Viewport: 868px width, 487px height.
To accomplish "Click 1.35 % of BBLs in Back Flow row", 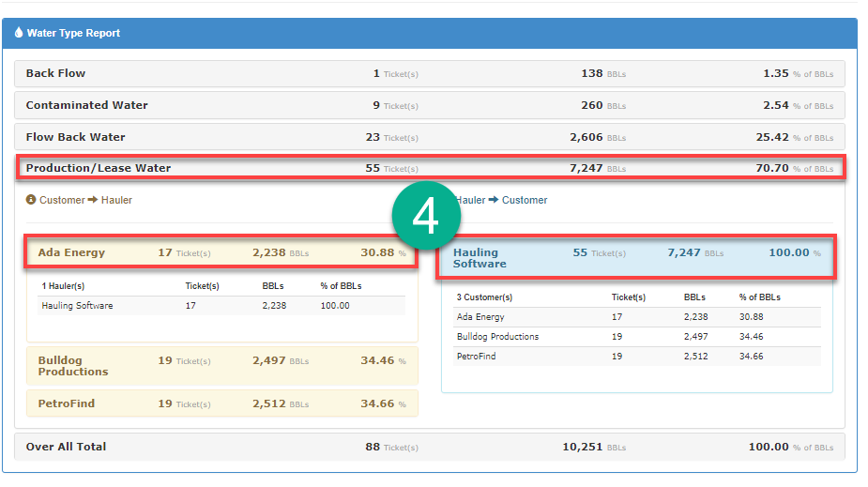I will (799, 73).
